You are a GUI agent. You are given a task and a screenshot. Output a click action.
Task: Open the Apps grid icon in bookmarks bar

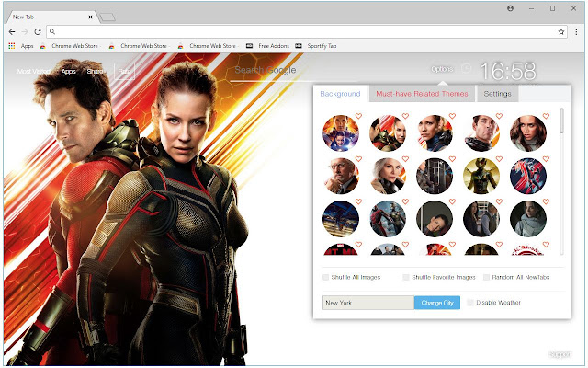(x=12, y=46)
